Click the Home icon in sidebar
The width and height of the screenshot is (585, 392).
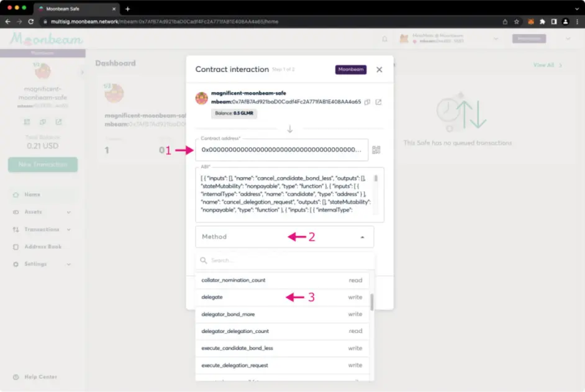[16, 194]
